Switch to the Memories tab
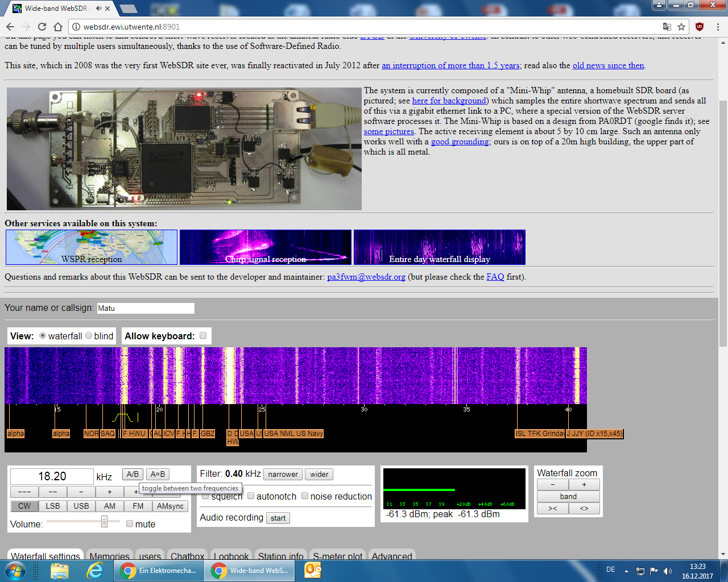 pyautogui.click(x=109, y=556)
